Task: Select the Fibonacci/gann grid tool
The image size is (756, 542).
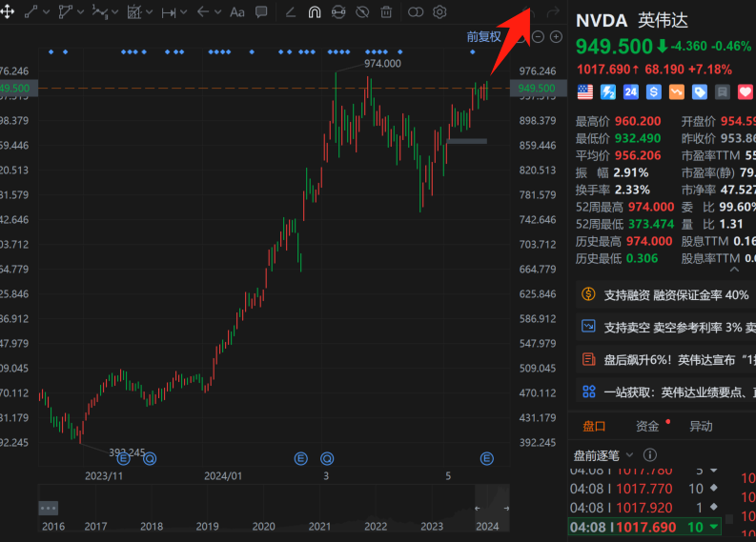Action: [133, 12]
